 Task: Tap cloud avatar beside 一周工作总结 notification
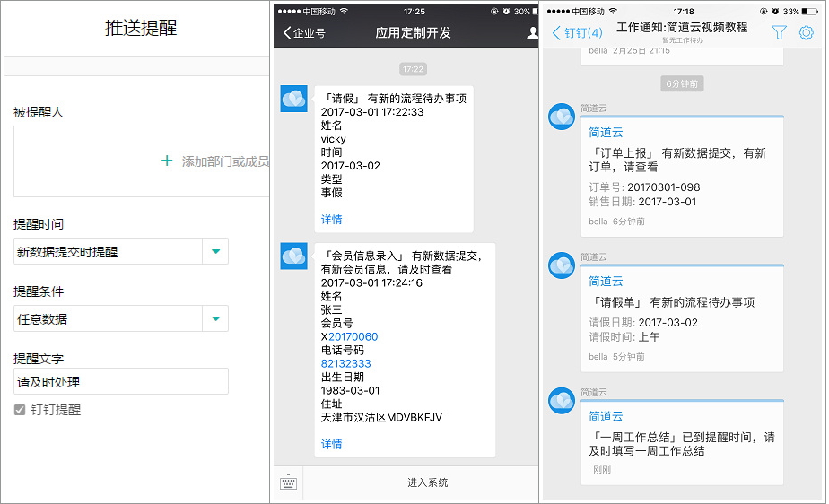click(562, 401)
